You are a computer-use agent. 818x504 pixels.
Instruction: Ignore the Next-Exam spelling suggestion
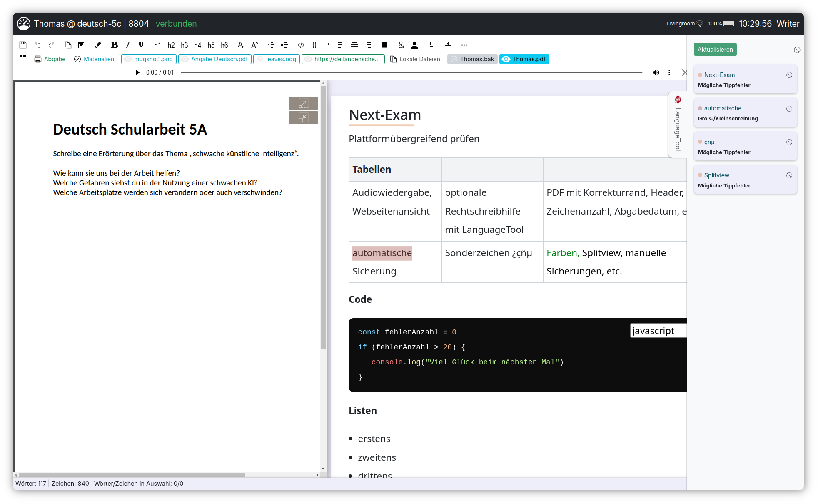point(789,75)
